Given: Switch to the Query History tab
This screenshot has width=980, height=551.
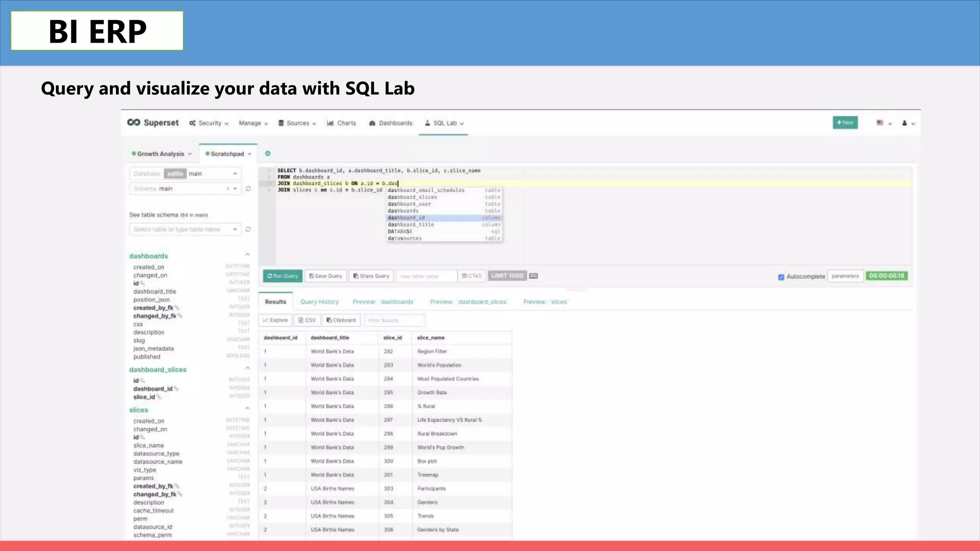Looking at the screenshot, I should coord(319,302).
